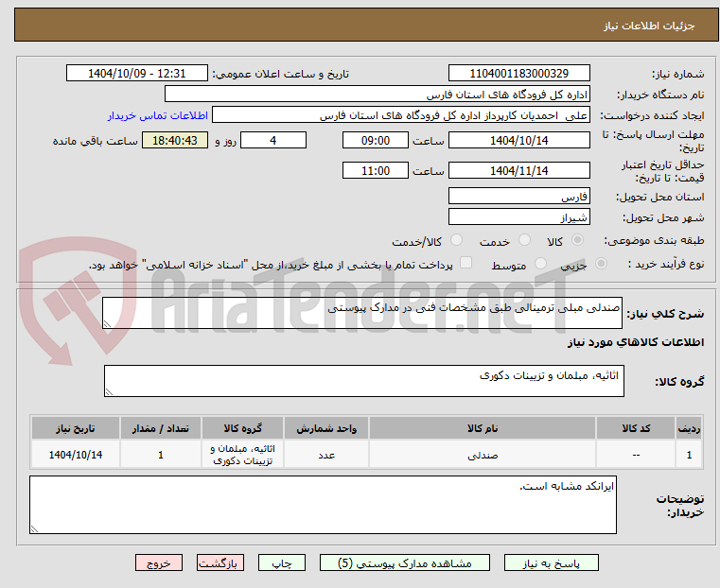Click the پاسخ به نیاز button
This screenshot has width=720, height=588.
(551, 562)
